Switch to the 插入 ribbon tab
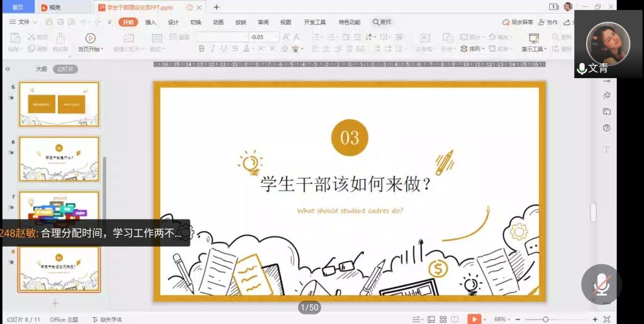644x324 pixels. point(151,22)
